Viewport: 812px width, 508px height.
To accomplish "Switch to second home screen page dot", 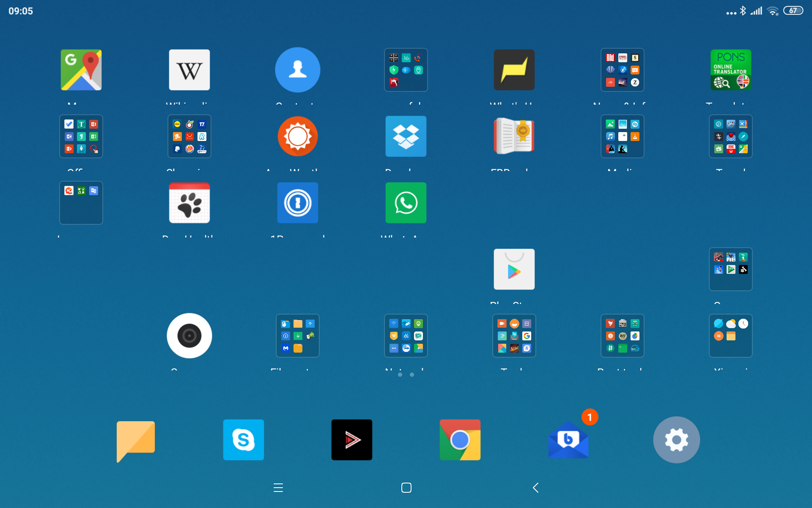I will click(x=412, y=375).
